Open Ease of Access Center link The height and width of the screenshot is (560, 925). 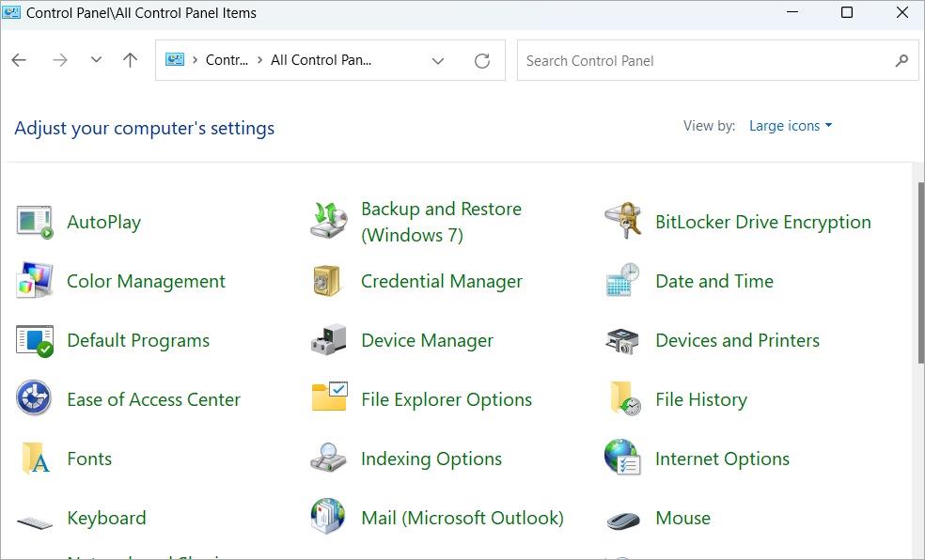point(153,399)
